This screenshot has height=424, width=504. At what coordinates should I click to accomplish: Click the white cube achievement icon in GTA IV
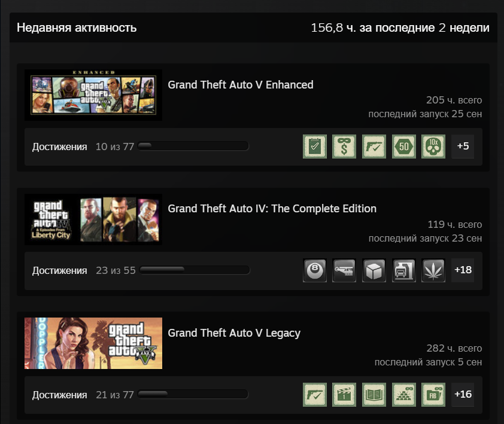pyautogui.click(x=374, y=270)
